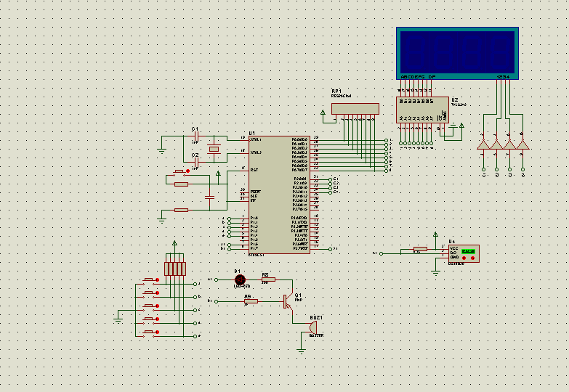569x392 pixels.
Task: Select capacitor C1 near XTAL1
Action: 196,136
